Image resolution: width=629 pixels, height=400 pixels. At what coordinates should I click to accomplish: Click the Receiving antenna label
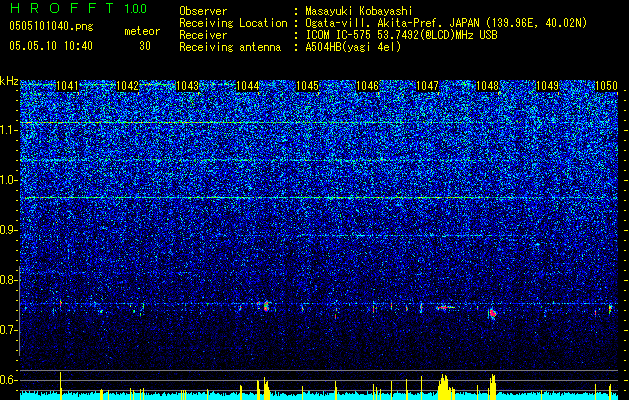(230, 47)
